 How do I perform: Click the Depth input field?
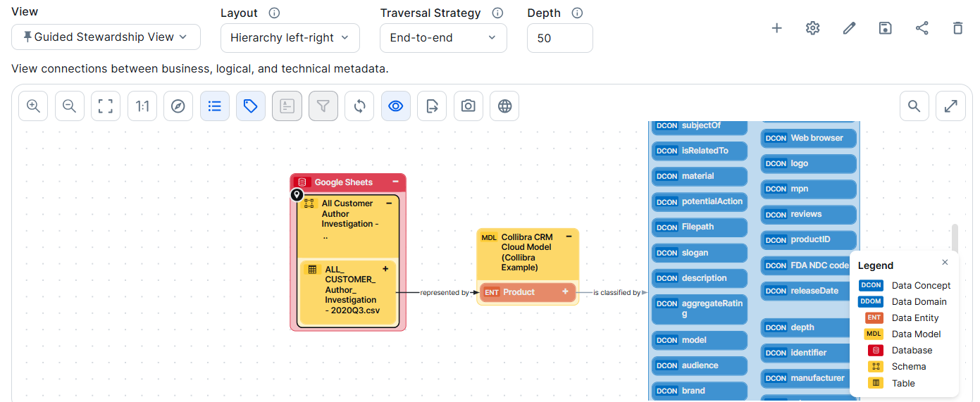(559, 38)
